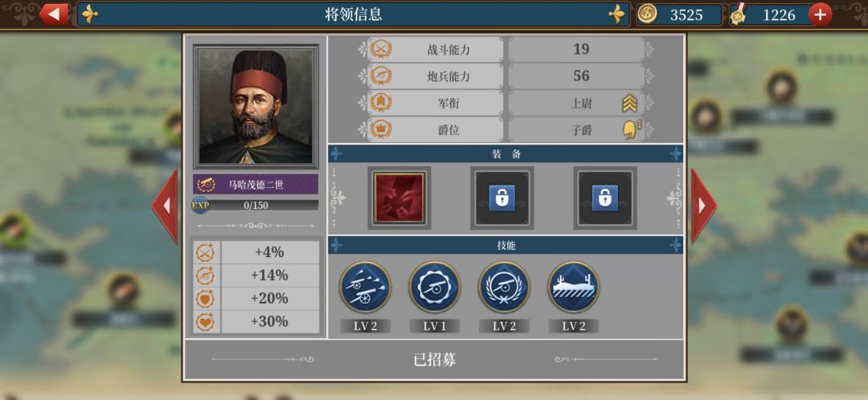Tap the 战斗能力 combat ability row

[x=506, y=49]
